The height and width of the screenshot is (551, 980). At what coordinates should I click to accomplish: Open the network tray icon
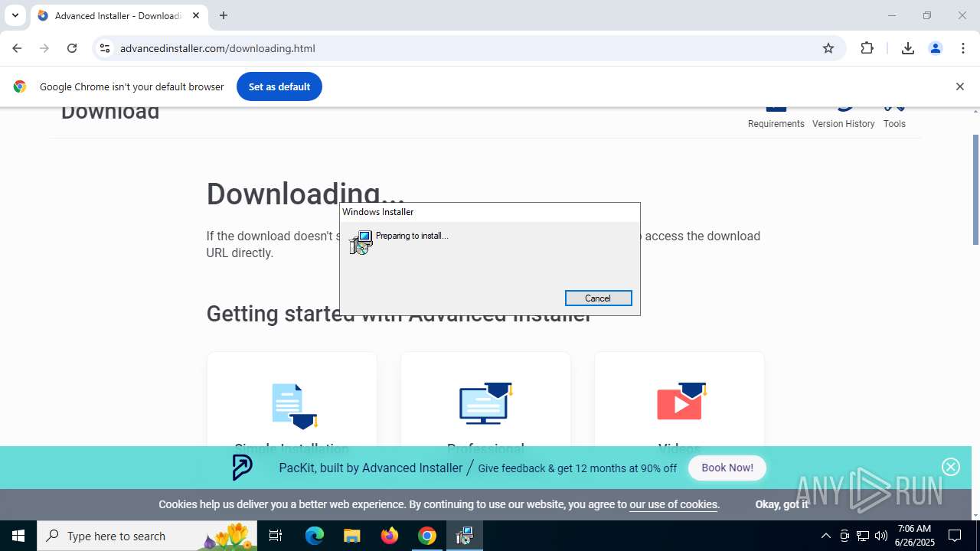click(863, 536)
